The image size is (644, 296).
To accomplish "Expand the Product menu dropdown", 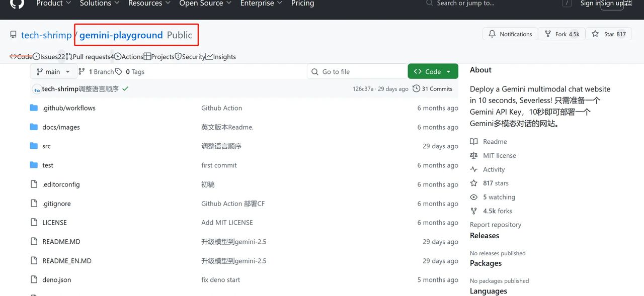I will point(53,4).
